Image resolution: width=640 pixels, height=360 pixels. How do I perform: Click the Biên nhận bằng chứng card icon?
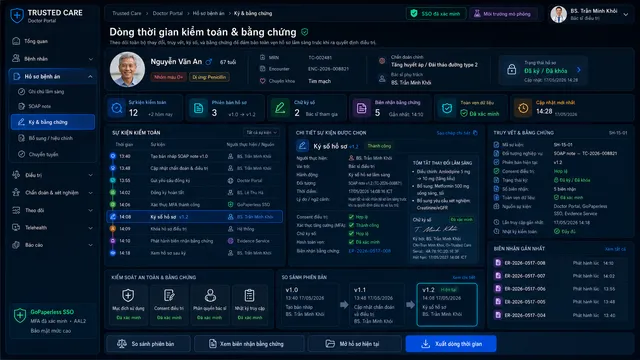(x=361, y=108)
